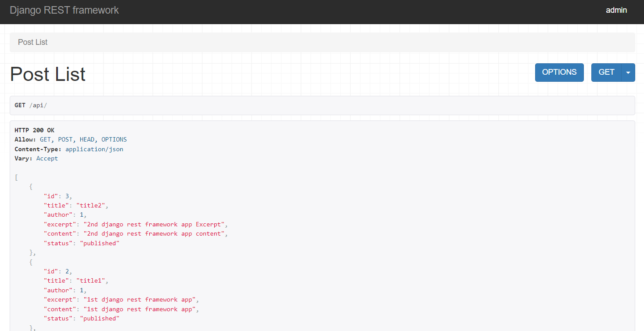The width and height of the screenshot is (644, 331).
Task: Select the status line under title2
Action: (x=82, y=243)
